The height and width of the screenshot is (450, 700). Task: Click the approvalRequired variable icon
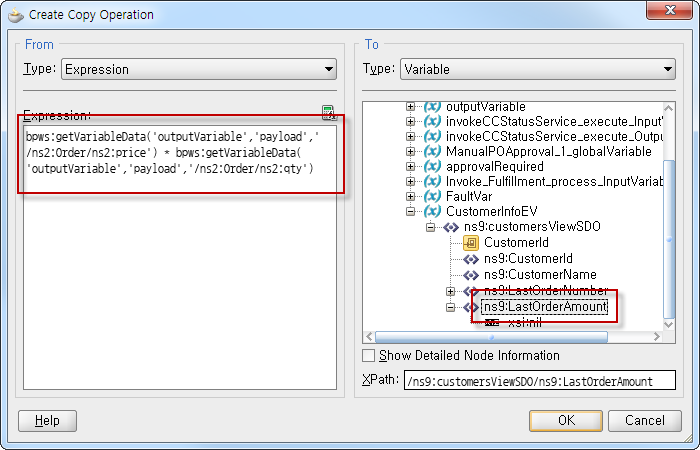coord(432,167)
